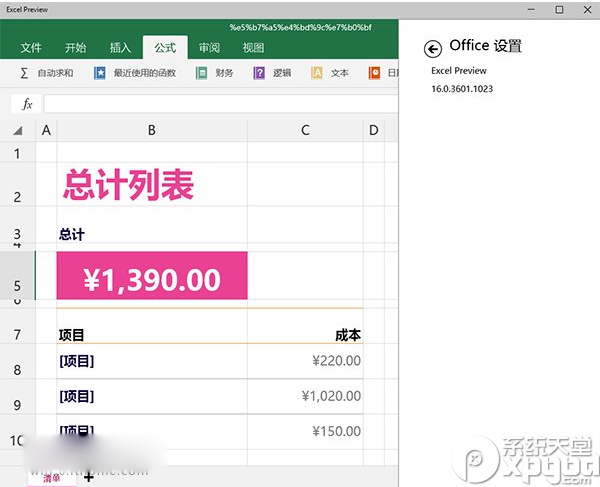Select the [项目] cell in row 8
This screenshot has width=600, height=487.
pyautogui.click(x=152, y=362)
